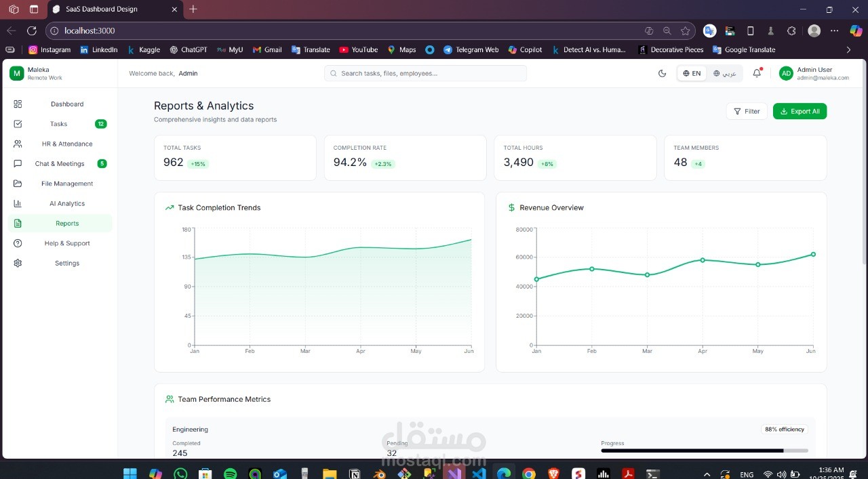
Task: Click the Apr data point on Revenue chart
Action: (x=703, y=260)
